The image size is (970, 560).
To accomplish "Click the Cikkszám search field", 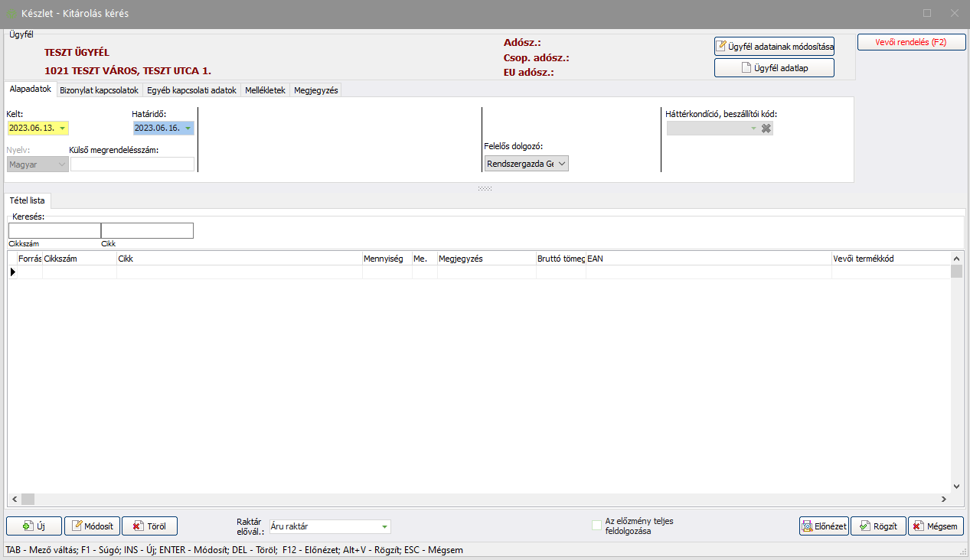I will point(54,231).
